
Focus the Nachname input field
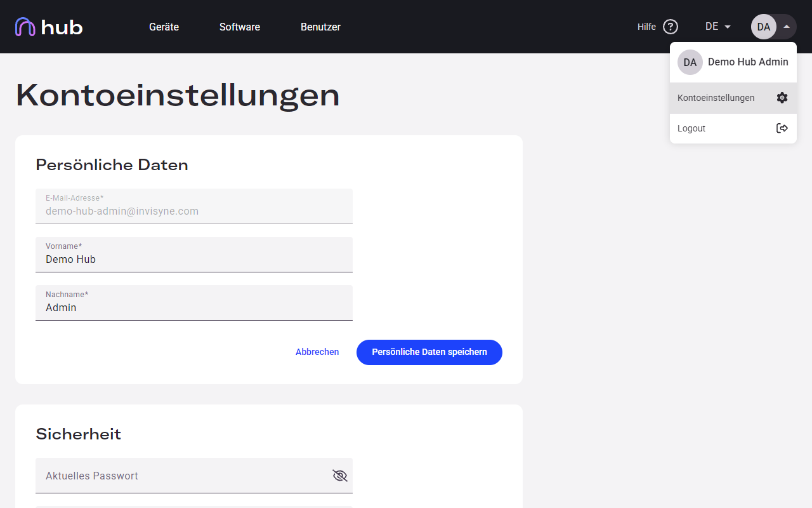click(194, 302)
